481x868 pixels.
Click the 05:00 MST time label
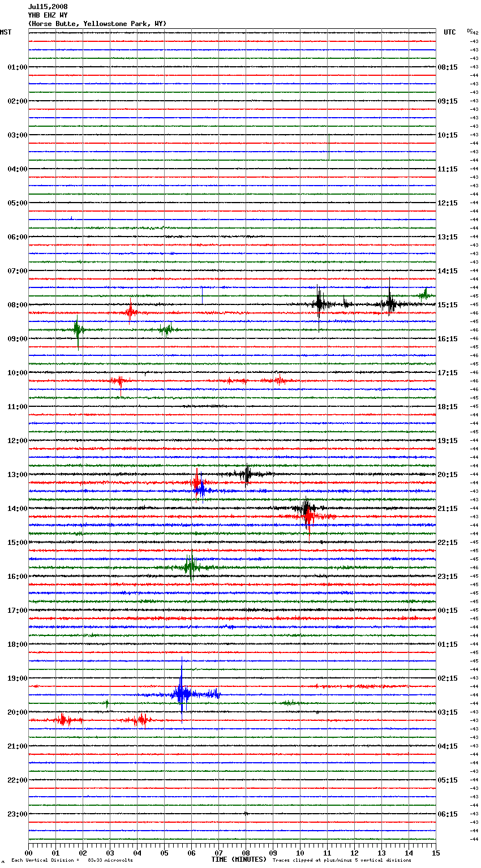click(18, 203)
